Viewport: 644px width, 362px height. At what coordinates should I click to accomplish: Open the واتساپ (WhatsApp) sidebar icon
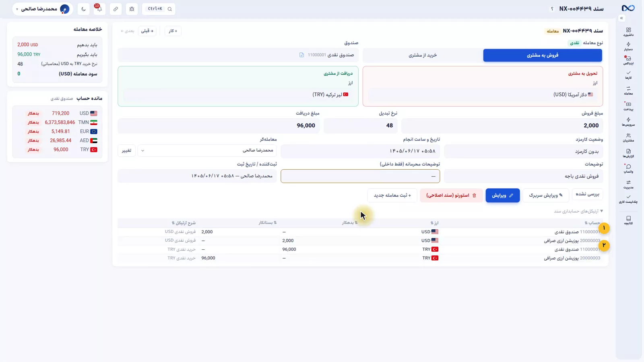[x=628, y=169]
